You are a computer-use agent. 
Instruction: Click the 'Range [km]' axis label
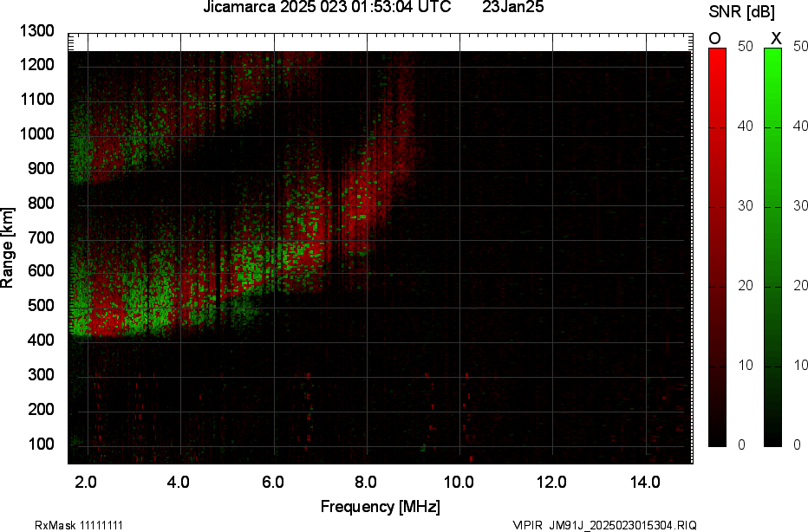pos(7,248)
